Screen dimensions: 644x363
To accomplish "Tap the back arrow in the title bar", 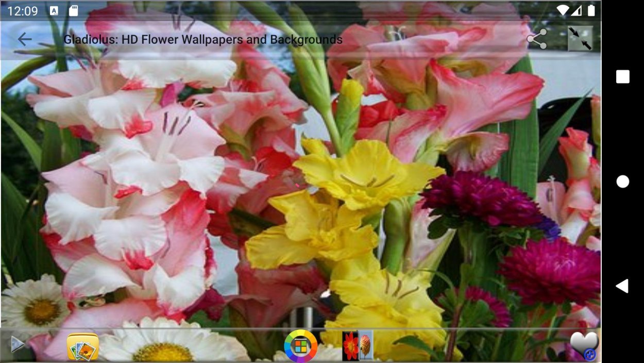I will pyautogui.click(x=25, y=40).
